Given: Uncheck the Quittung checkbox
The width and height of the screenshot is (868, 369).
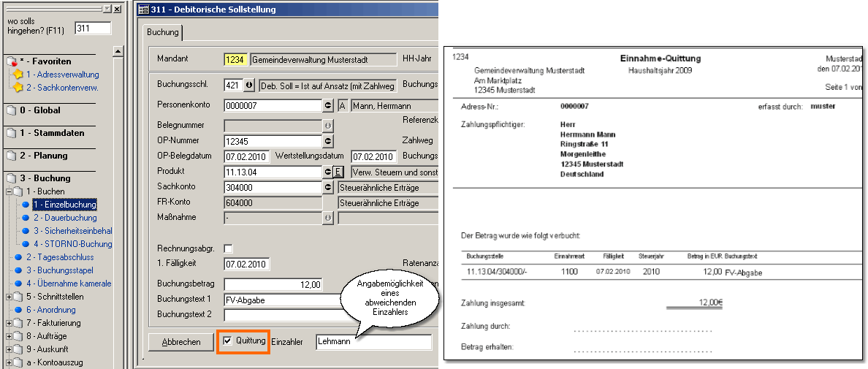Looking at the screenshot, I should pyautogui.click(x=229, y=341).
